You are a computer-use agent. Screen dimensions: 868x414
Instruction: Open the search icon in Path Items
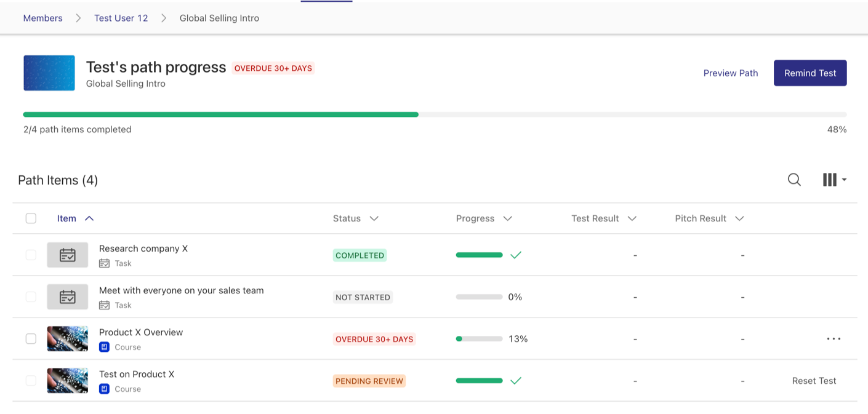[x=794, y=180]
